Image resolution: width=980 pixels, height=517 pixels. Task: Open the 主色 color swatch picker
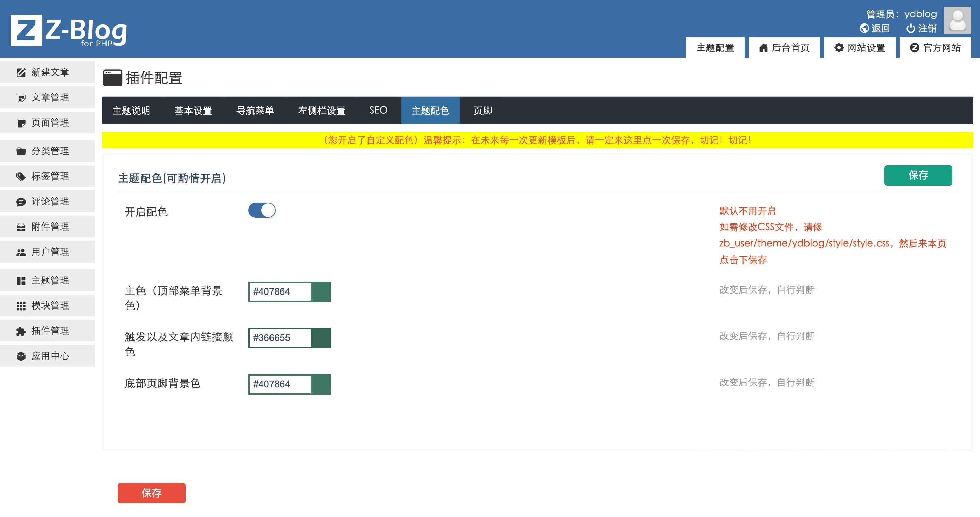(x=321, y=291)
